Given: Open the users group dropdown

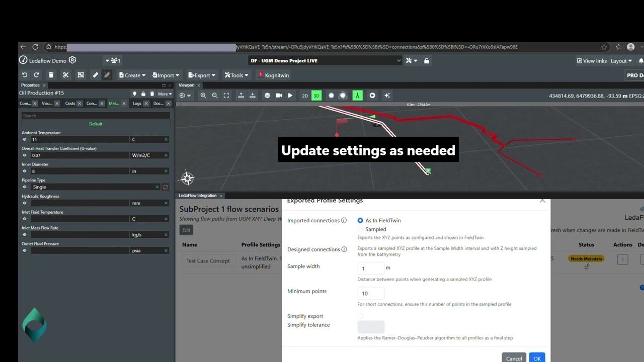Looking at the screenshot, I should coord(113,61).
